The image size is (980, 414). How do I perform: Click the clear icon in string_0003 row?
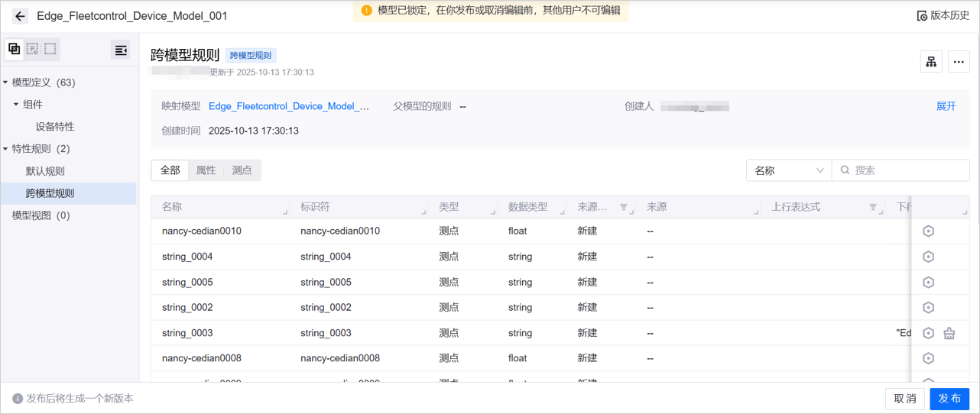[949, 333]
